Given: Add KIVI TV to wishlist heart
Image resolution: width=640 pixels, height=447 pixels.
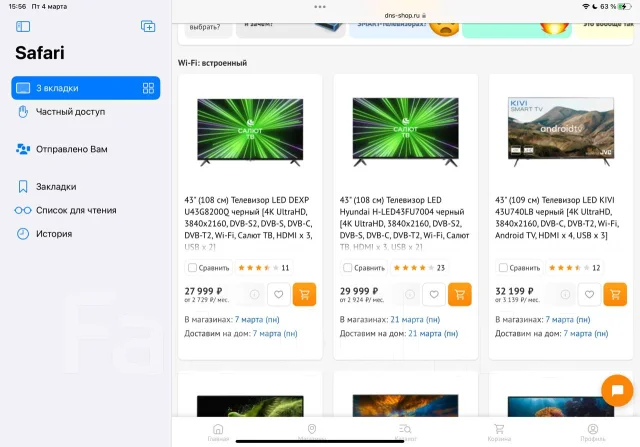Looking at the screenshot, I should pos(589,294).
